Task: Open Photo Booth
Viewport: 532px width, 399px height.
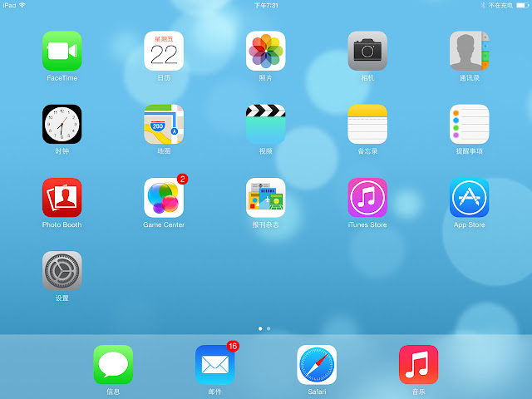Action: pyautogui.click(x=62, y=198)
